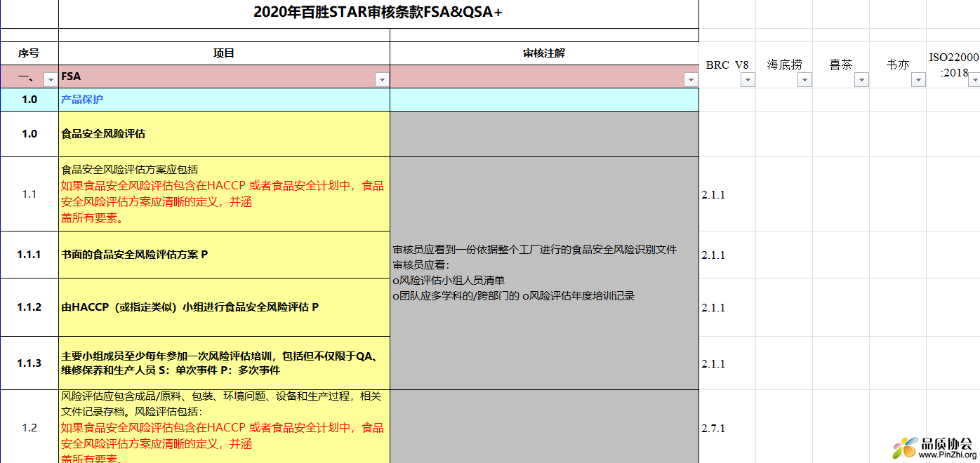Select the ISO22000:2018 header cell
The height and width of the screenshot is (463, 980).
coord(953,65)
